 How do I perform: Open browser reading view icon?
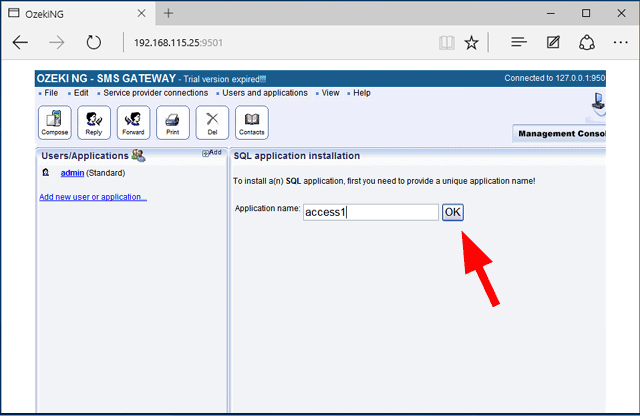click(446, 43)
